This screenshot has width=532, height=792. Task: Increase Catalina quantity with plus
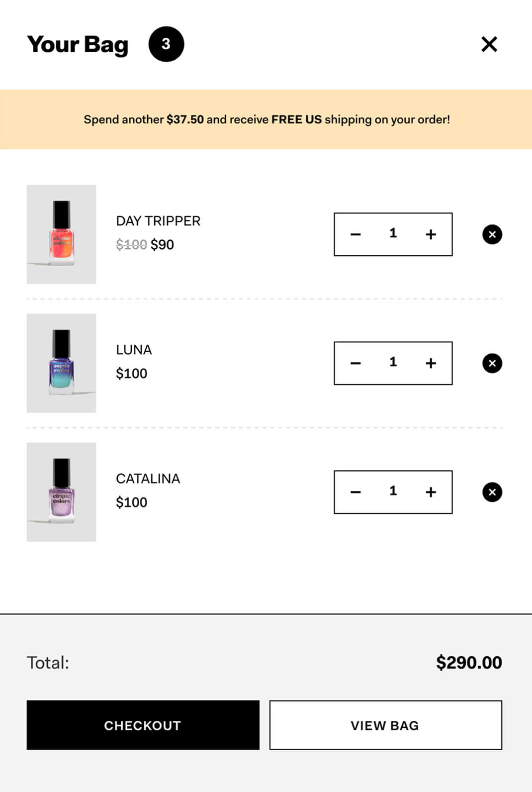(x=431, y=492)
